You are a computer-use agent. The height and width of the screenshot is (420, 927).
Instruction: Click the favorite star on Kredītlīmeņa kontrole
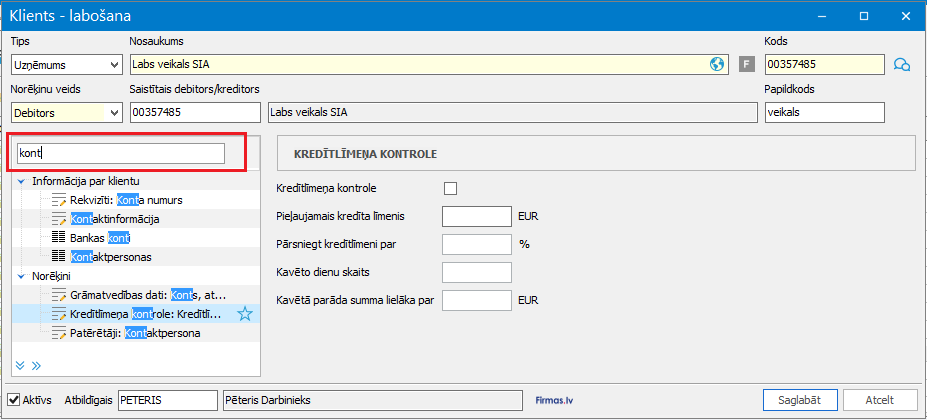coord(244,314)
